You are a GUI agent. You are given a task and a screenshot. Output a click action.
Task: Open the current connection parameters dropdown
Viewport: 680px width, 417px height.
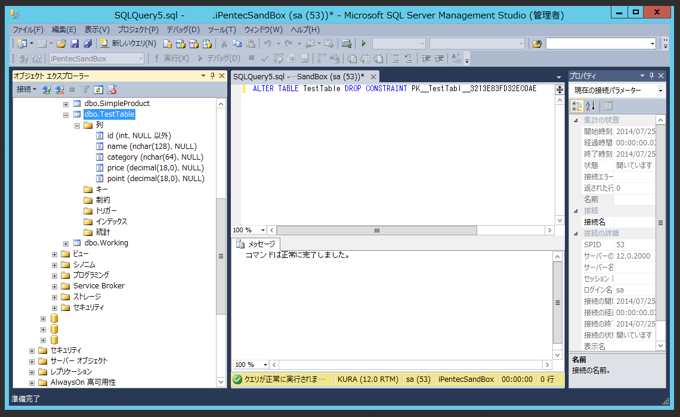(660, 91)
